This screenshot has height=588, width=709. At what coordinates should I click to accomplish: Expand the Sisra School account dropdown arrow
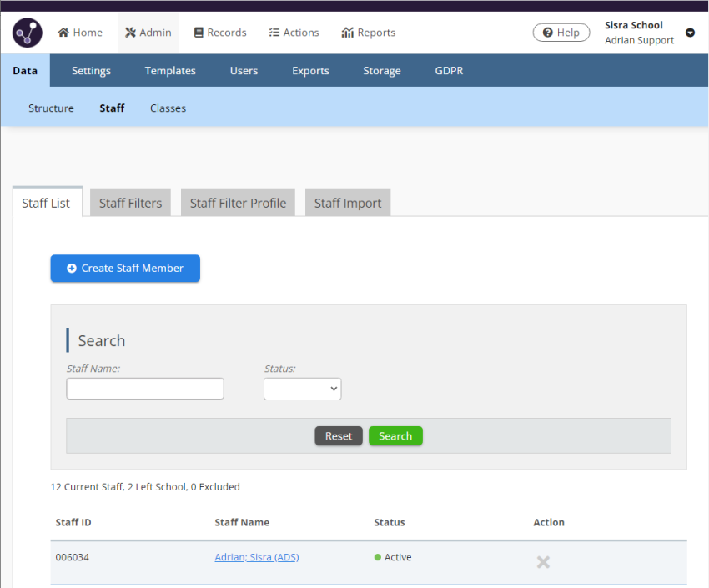click(x=690, y=33)
